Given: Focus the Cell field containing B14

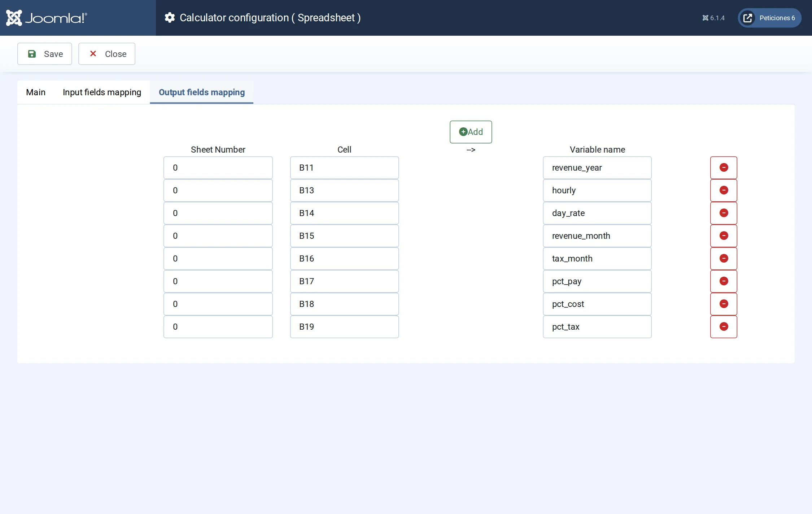Looking at the screenshot, I should click(x=344, y=213).
